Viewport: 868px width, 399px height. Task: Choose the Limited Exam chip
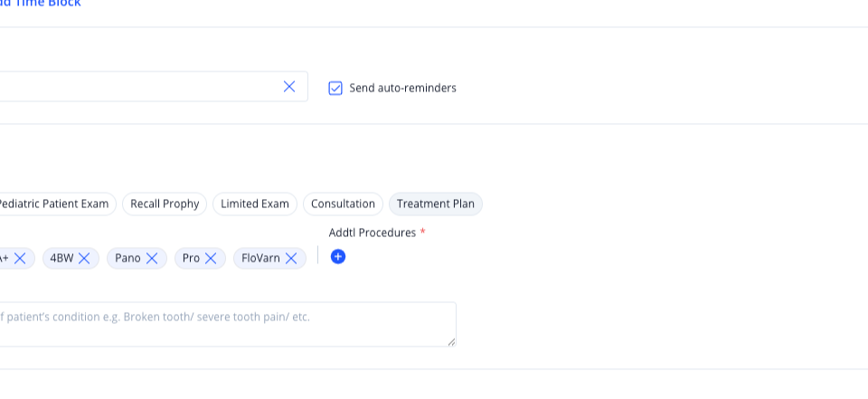(255, 204)
